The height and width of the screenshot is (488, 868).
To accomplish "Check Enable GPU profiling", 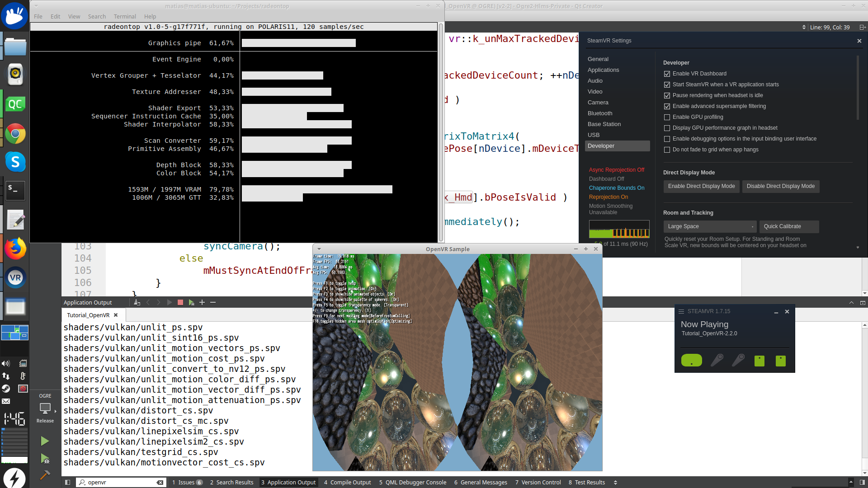I will click(667, 117).
